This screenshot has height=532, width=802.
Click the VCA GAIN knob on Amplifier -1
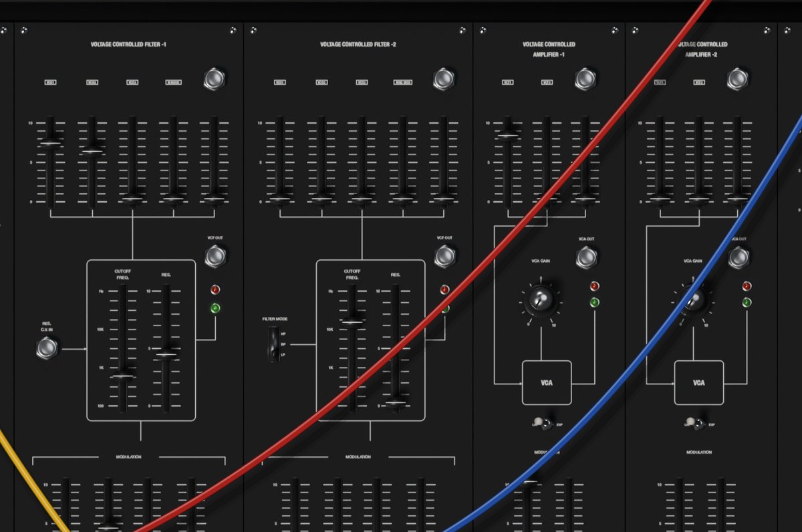point(540,300)
